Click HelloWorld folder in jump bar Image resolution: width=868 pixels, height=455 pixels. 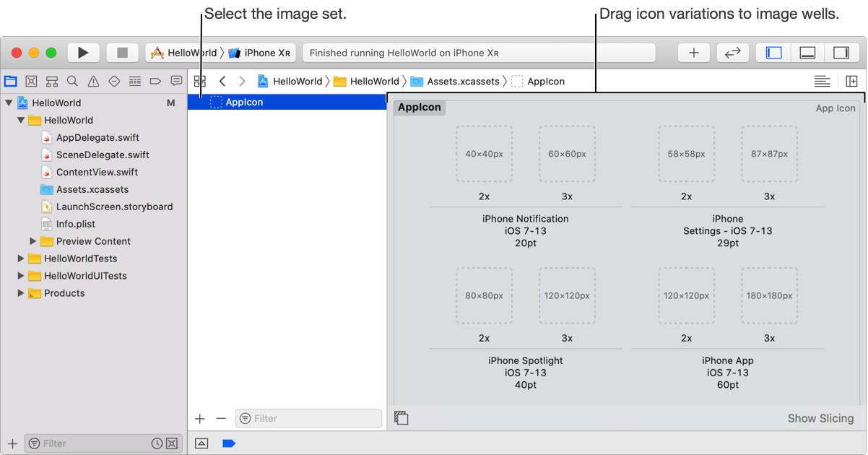pos(366,82)
